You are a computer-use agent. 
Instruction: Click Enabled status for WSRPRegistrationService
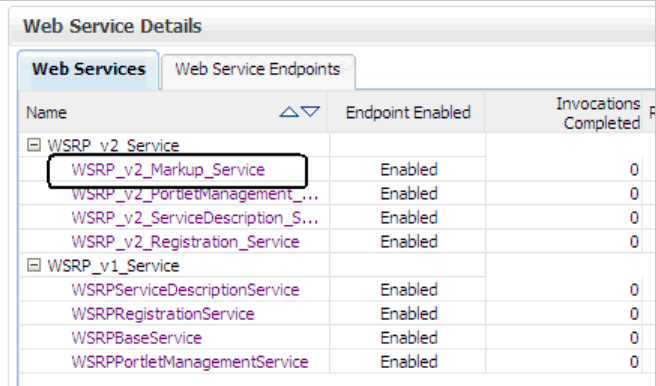(409, 314)
